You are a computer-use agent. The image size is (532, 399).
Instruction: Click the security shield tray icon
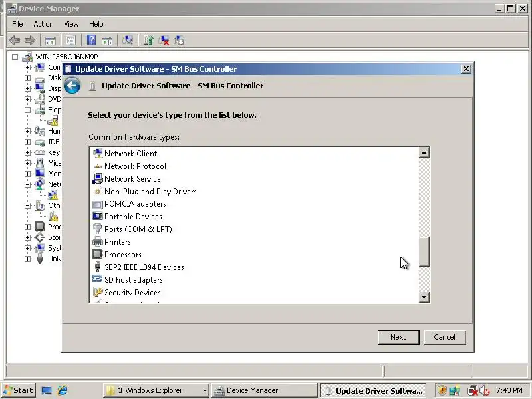pos(442,391)
